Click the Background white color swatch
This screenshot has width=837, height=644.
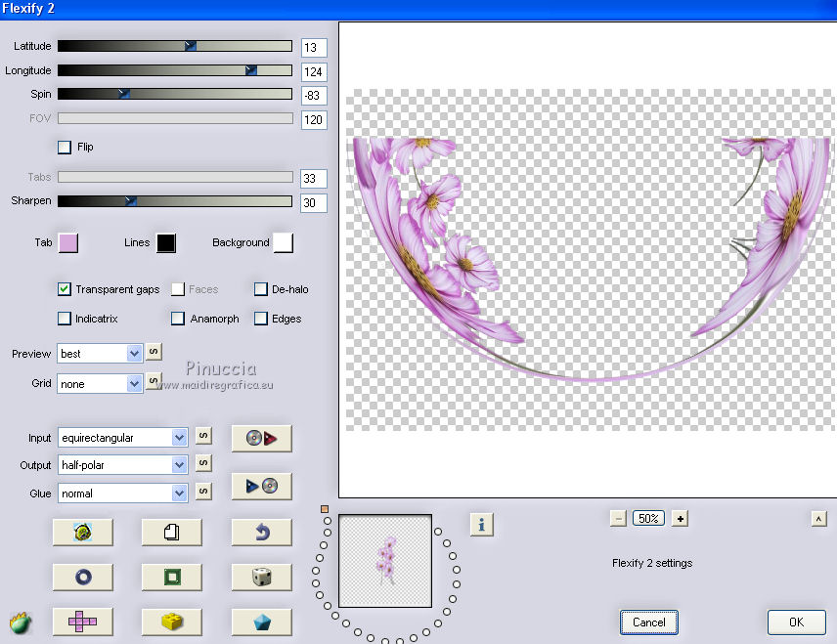point(283,242)
